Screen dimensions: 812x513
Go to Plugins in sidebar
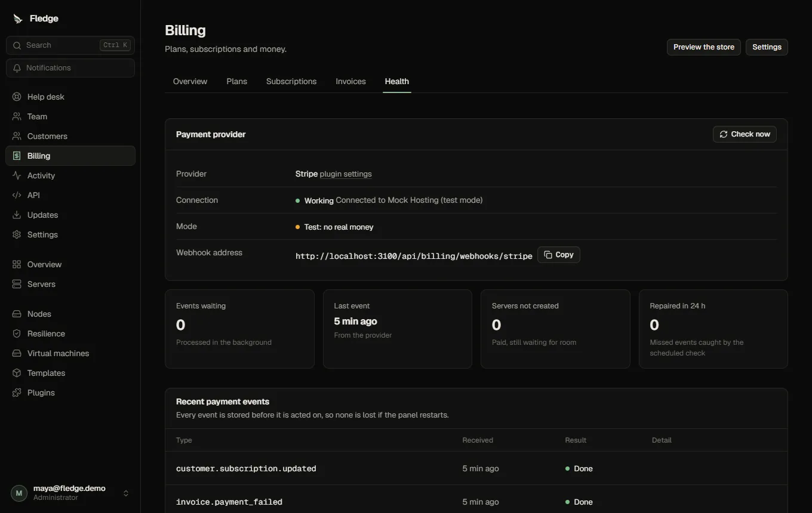pos(70,393)
